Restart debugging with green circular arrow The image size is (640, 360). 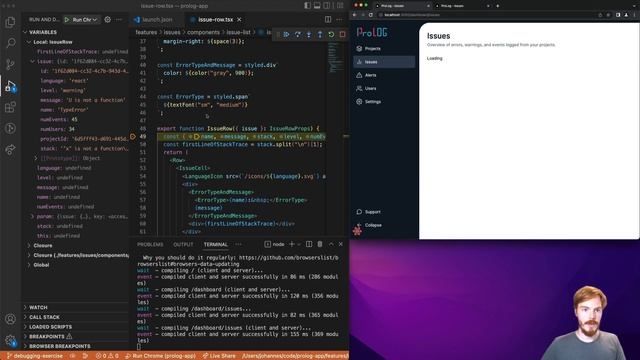pyautogui.click(x=331, y=34)
